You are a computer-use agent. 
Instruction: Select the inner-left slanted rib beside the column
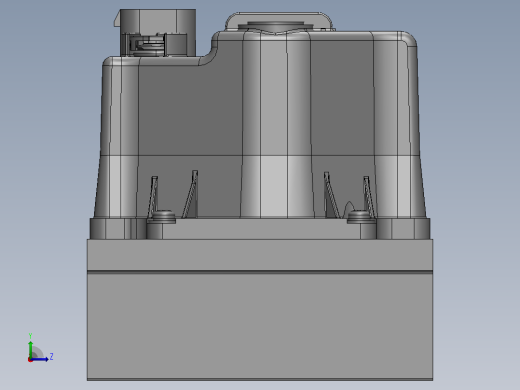pyautogui.click(x=191, y=194)
